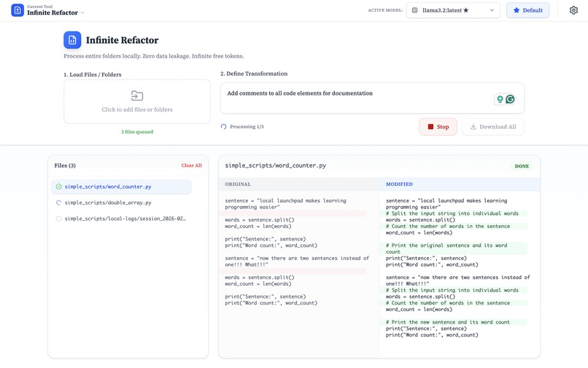This screenshot has height=368, width=588.
Task: Click the 'Files (3)' heading
Action: tap(65, 165)
